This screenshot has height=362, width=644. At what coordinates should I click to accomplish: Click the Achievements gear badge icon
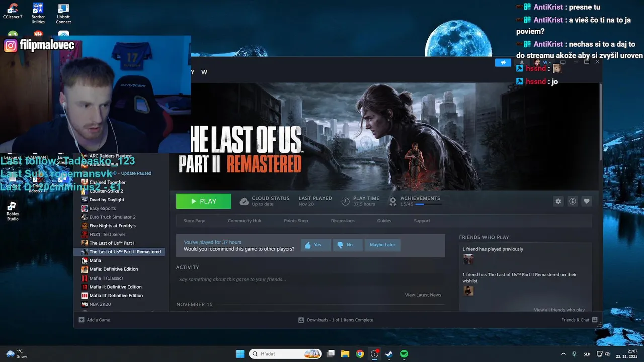[x=393, y=201]
